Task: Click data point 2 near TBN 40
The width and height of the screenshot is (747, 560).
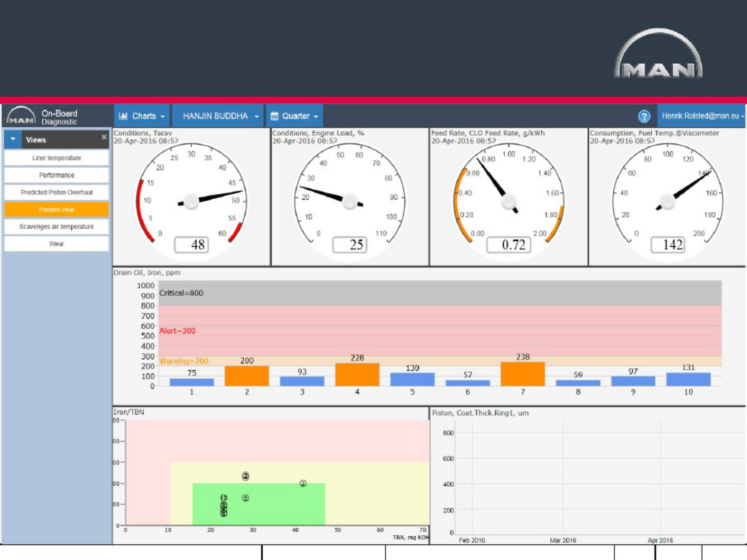Action: [x=303, y=483]
